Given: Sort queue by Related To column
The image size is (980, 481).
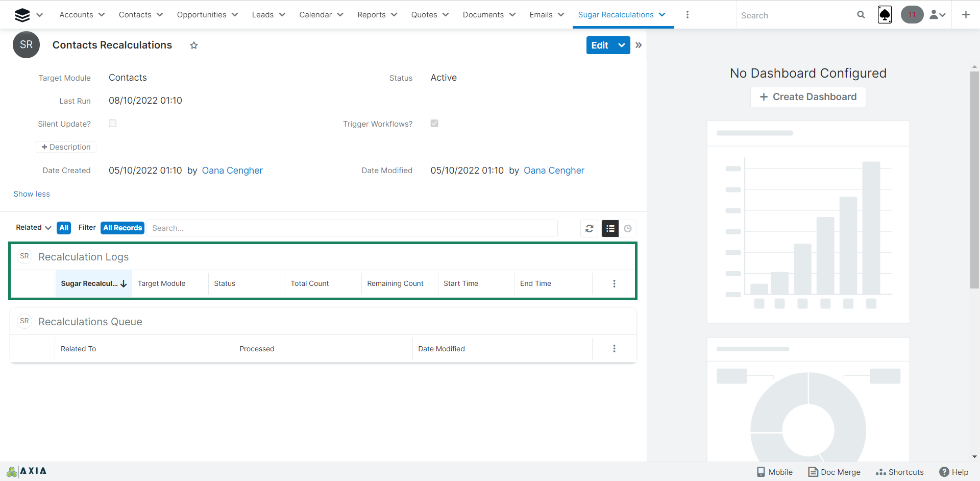Looking at the screenshot, I should coord(78,349).
